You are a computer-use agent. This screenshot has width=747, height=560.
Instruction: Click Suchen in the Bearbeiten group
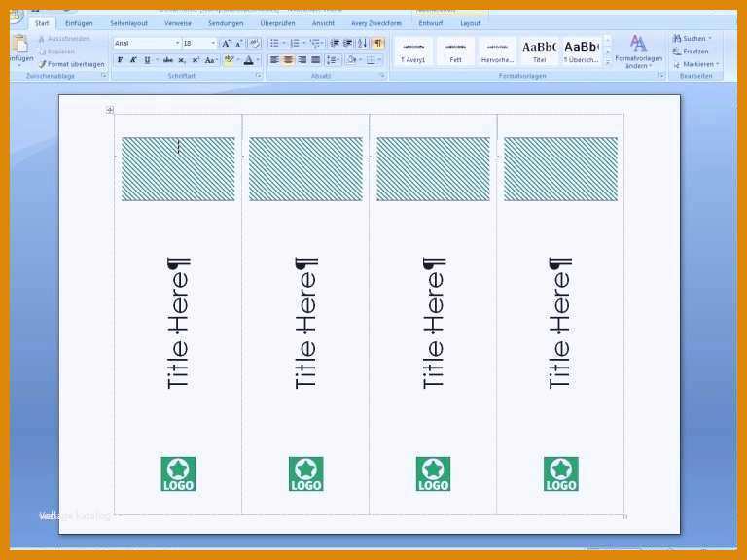[x=692, y=38]
